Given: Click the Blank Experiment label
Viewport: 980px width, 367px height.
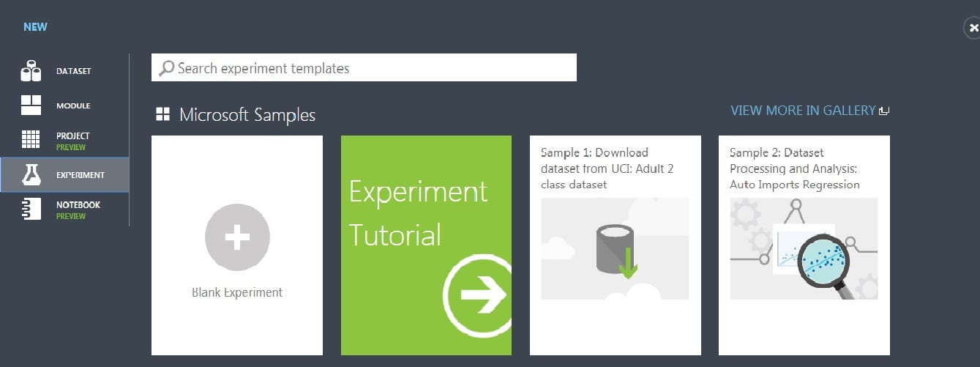Looking at the screenshot, I should click(x=237, y=292).
